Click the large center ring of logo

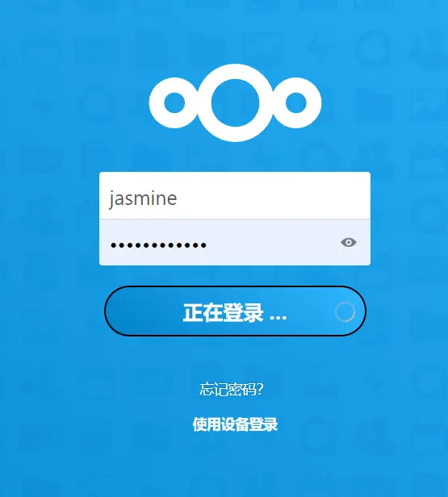[235, 102]
